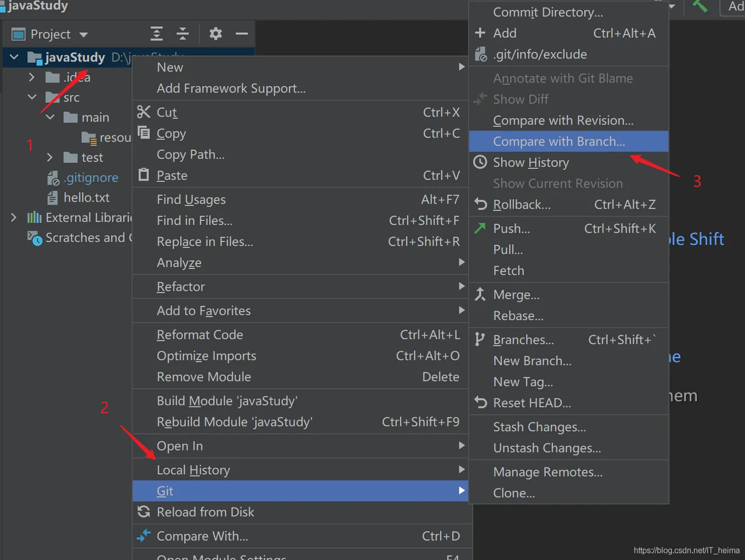745x560 pixels.
Task: Open Project panel settings gear
Action: click(216, 34)
